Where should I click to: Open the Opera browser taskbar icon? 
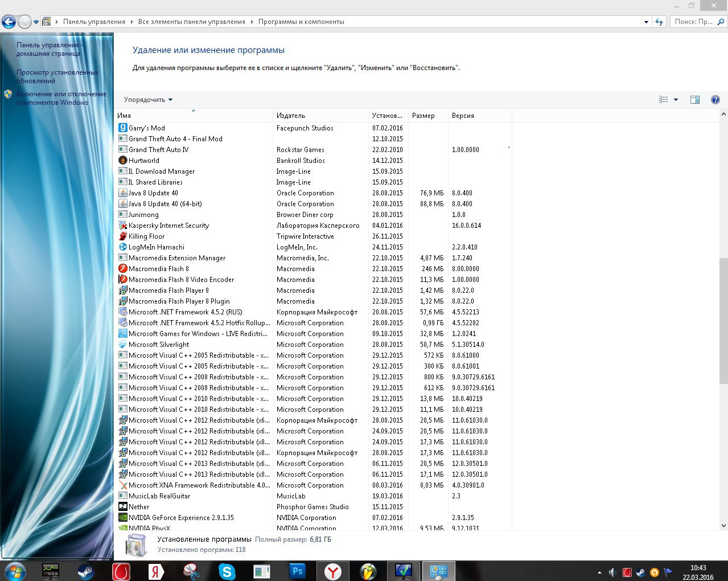[x=121, y=571]
